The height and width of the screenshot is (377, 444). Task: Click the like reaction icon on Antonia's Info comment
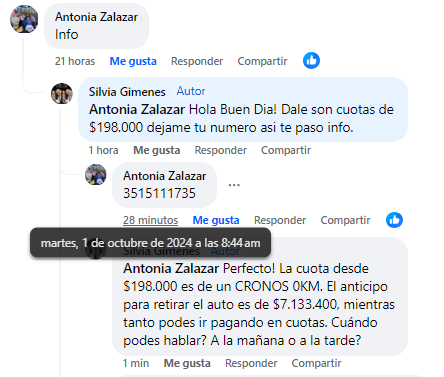coord(311,61)
